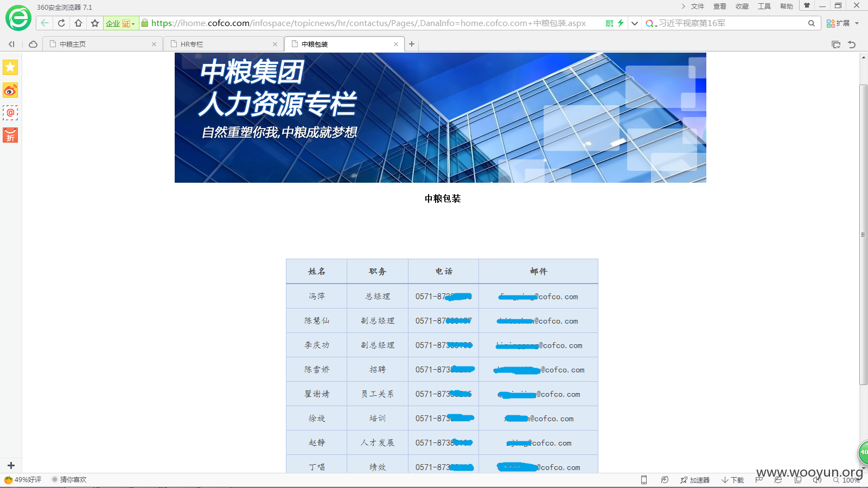
Task: Click the 中粮包装 page heading
Action: [443, 198]
